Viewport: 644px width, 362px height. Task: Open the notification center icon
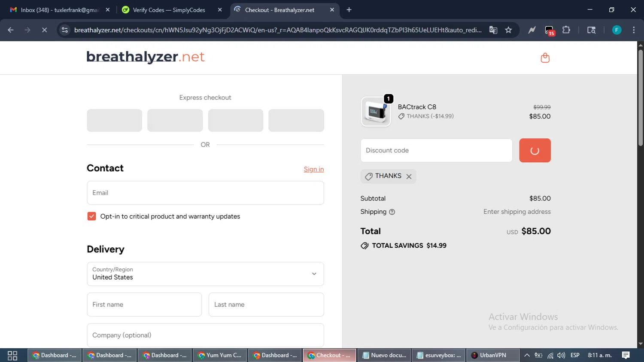(626, 355)
